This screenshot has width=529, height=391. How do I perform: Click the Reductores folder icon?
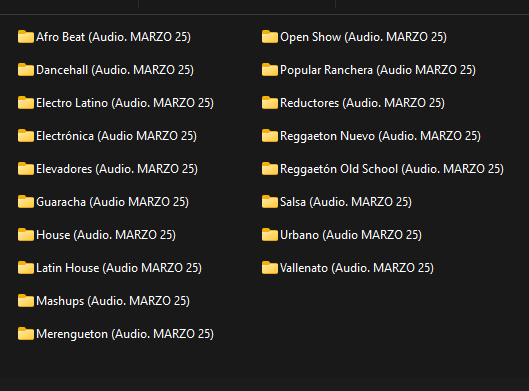tap(270, 103)
